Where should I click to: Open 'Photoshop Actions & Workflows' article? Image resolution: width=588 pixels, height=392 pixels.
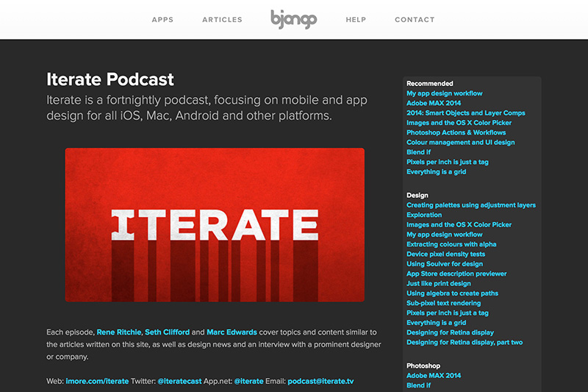pyautogui.click(x=456, y=132)
